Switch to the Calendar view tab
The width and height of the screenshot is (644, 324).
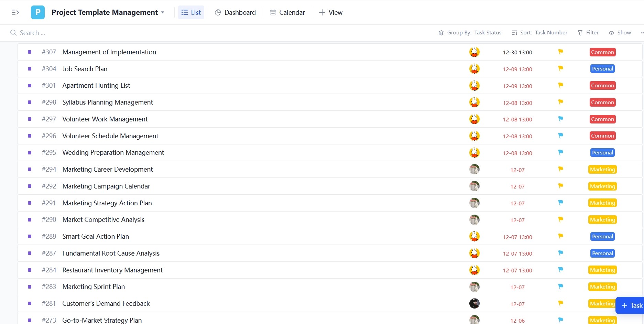pyautogui.click(x=287, y=13)
